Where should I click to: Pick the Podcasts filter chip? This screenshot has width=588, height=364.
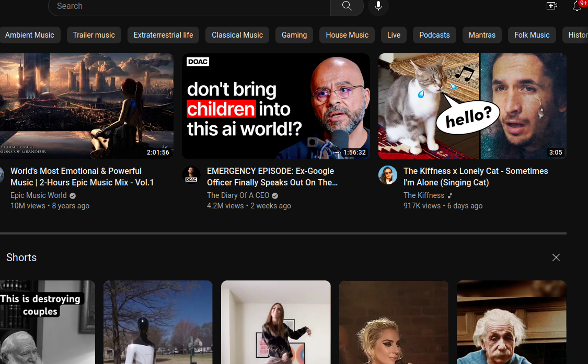(434, 35)
